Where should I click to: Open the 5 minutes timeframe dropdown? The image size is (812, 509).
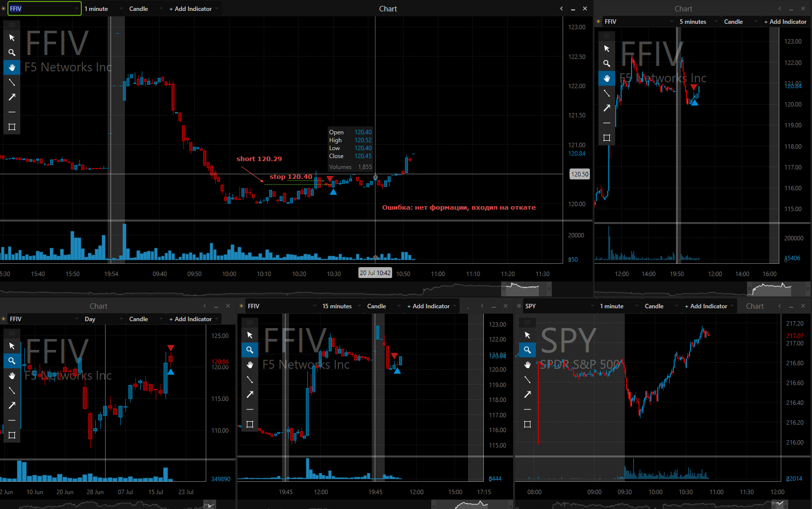pyautogui.click(x=698, y=22)
